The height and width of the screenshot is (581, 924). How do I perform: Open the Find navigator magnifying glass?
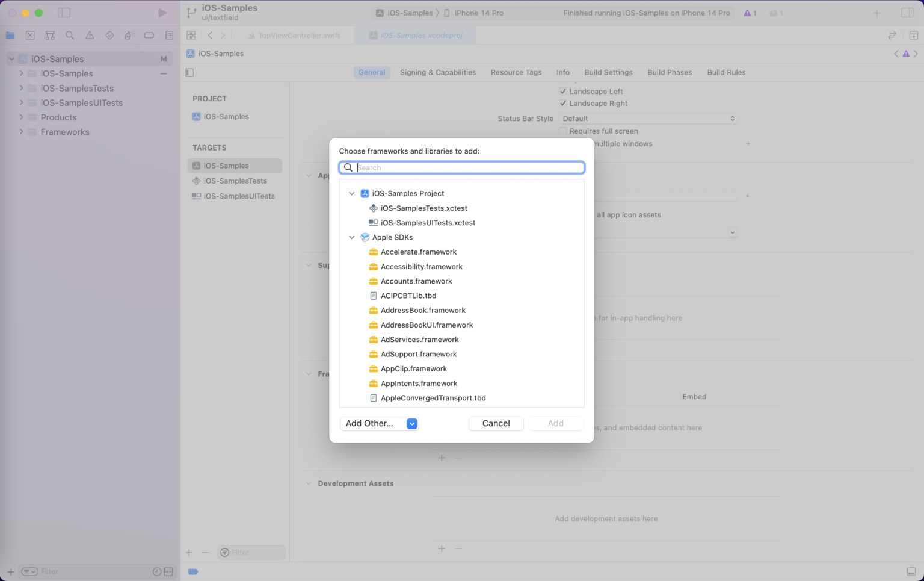tap(70, 35)
